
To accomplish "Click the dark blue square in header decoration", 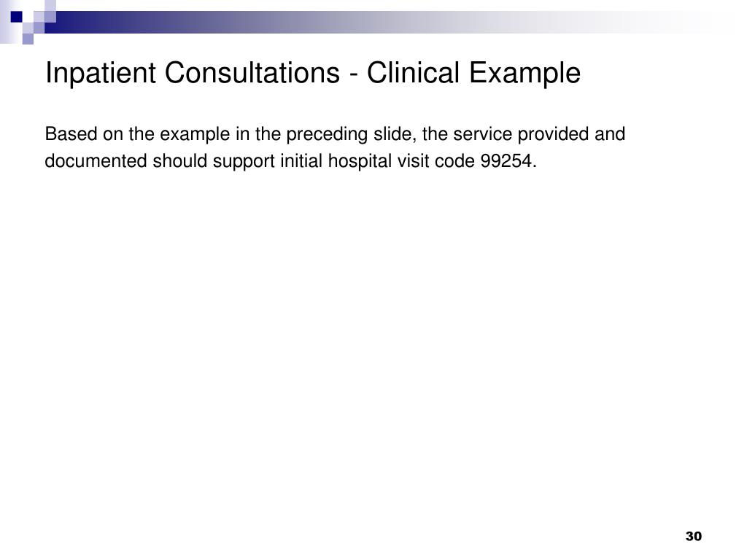I will 17,17.
